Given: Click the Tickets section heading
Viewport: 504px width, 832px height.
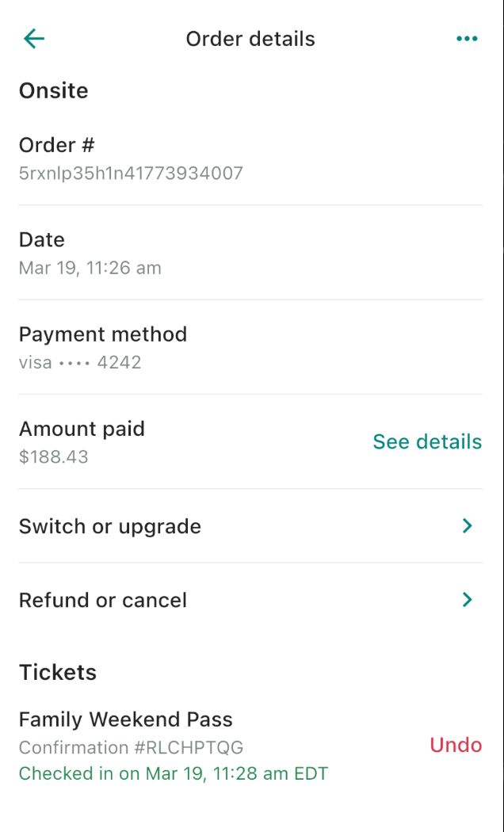Looking at the screenshot, I should [58, 672].
